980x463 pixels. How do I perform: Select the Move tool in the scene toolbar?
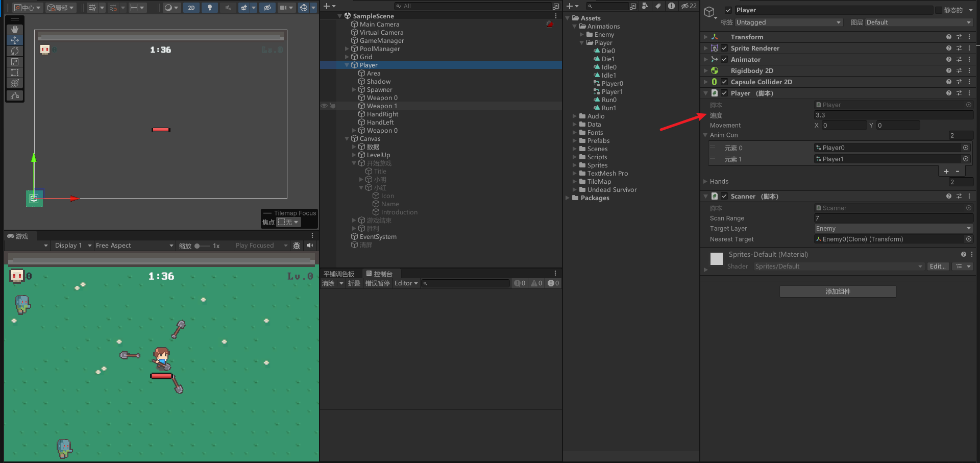click(x=15, y=40)
